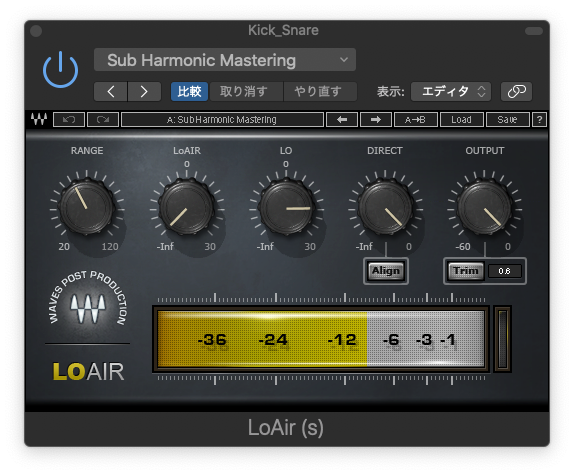The height and width of the screenshot is (475, 574).
Task: Go to previous preset with left chevron
Action: click(x=111, y=91)
